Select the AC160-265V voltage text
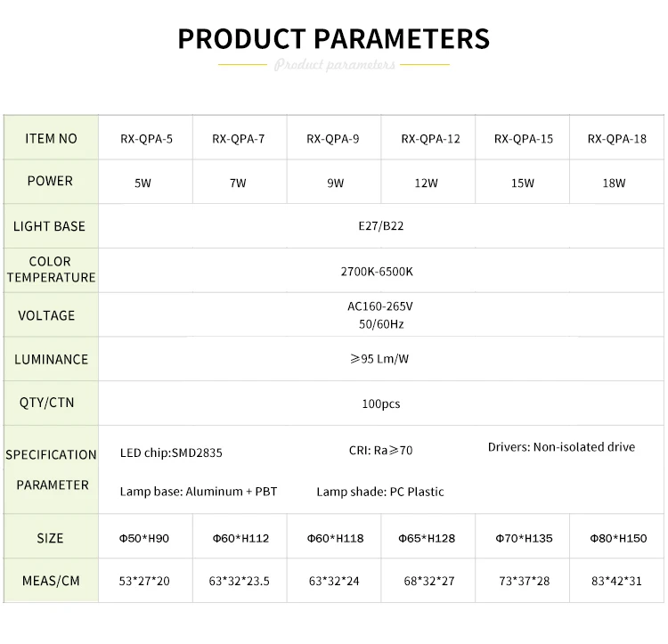 tap(380, 306)
